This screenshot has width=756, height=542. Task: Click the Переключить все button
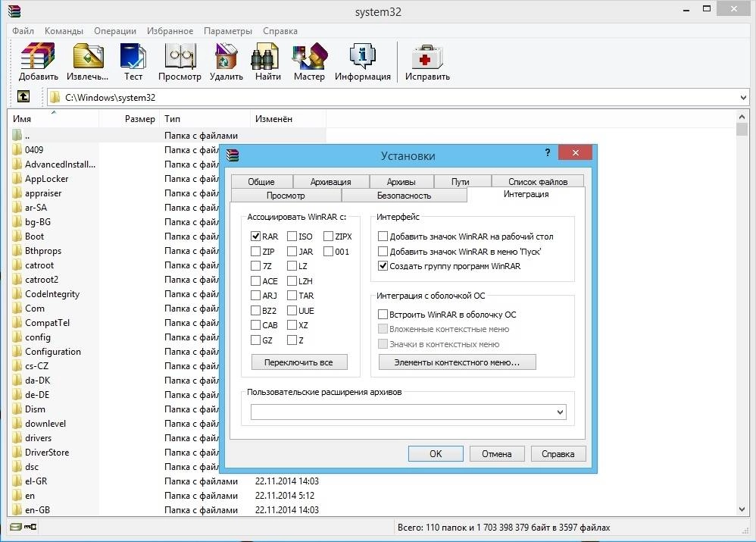pyautogui.click(x=299, y=362)
